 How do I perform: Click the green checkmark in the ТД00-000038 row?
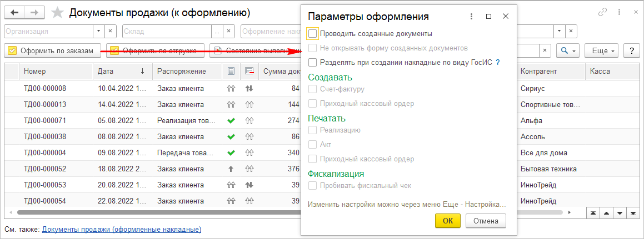tap(231, 136)
